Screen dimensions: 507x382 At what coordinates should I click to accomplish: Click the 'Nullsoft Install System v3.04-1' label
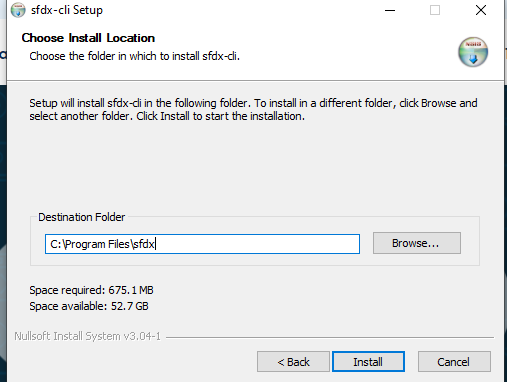coord(87,336)
